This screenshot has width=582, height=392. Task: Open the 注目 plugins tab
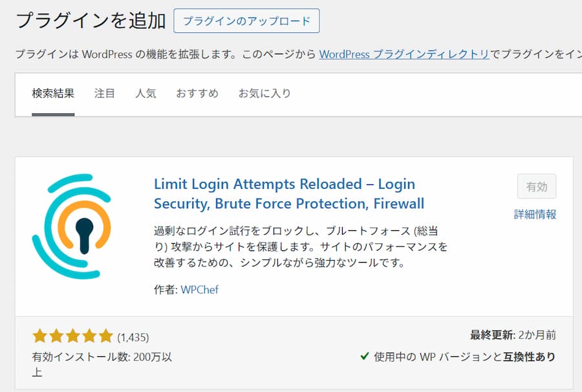tap(105, 93)
